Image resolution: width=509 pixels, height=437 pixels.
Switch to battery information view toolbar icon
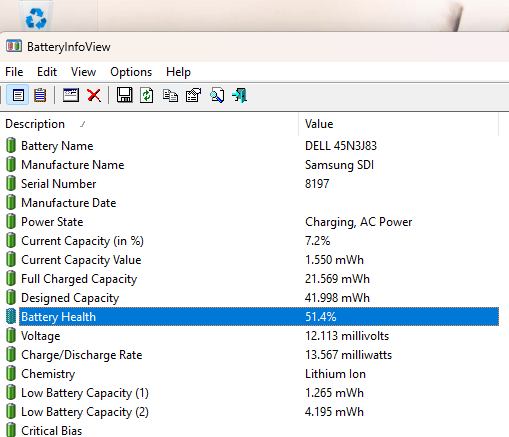18,96
